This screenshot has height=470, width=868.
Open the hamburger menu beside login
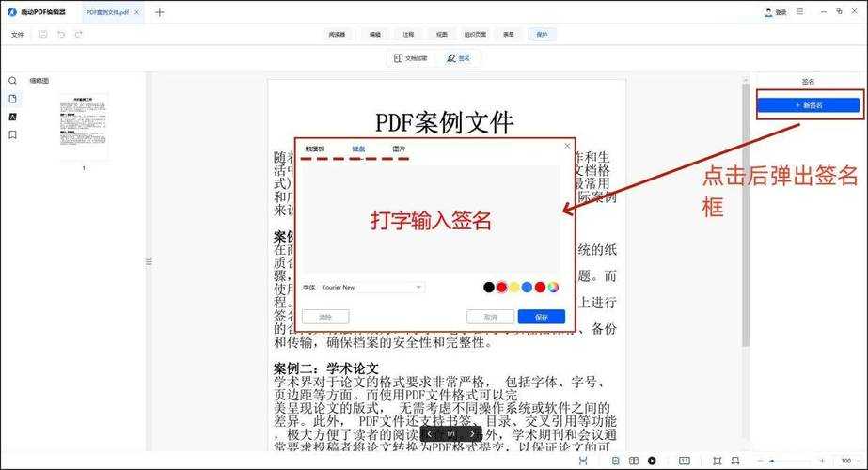point(799,11)
